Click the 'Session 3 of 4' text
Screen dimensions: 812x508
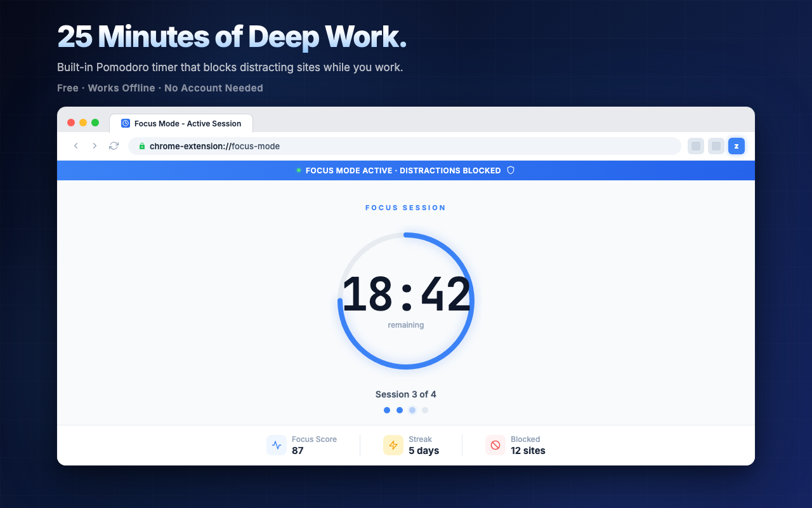(406, 394)
